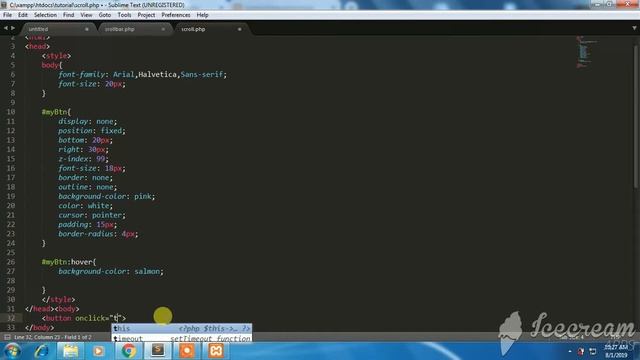Close the scroll.php tab
The width and height of the screenshot is (640, 360).
coord(240,29)
